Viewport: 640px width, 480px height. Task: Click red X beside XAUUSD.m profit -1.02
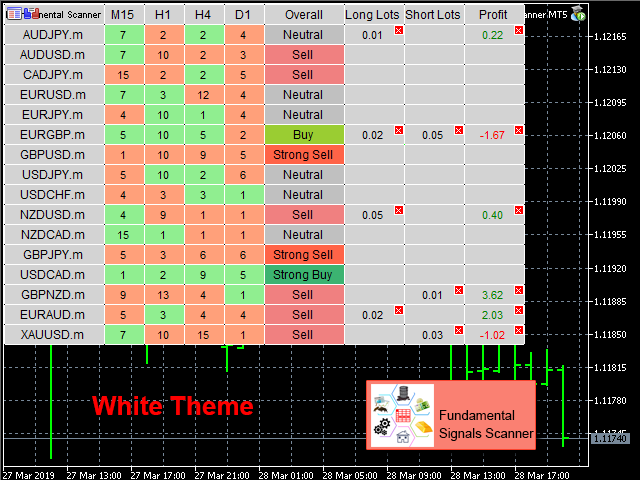[519, 330]
